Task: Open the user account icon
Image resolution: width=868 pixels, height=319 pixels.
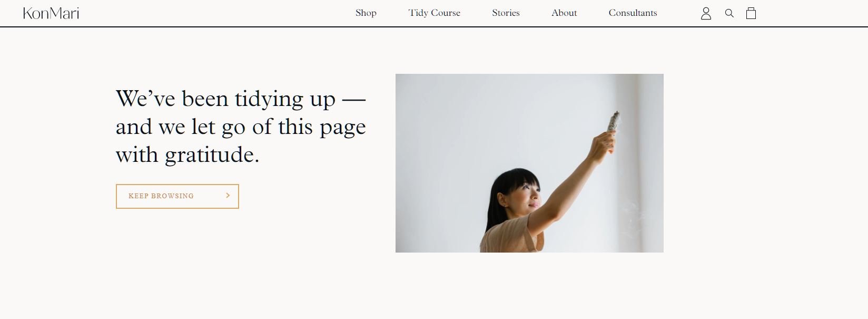Action: (x=706, y=13)
